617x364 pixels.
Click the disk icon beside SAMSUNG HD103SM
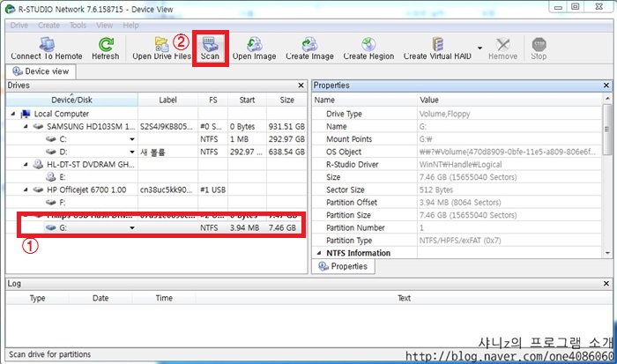coord(38,126)
